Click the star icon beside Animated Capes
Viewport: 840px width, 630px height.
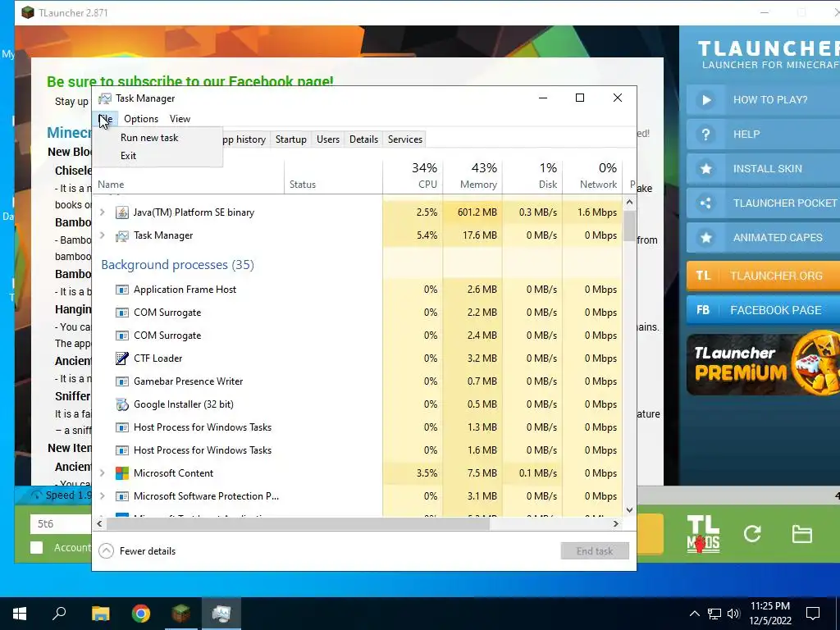pos(706,237)
